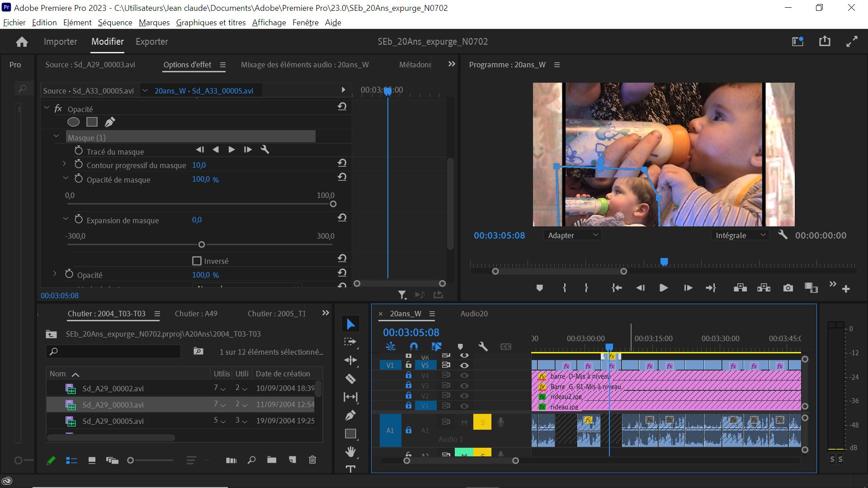
Task: Switch to the Exporter workspace tab
Action: 152,42
